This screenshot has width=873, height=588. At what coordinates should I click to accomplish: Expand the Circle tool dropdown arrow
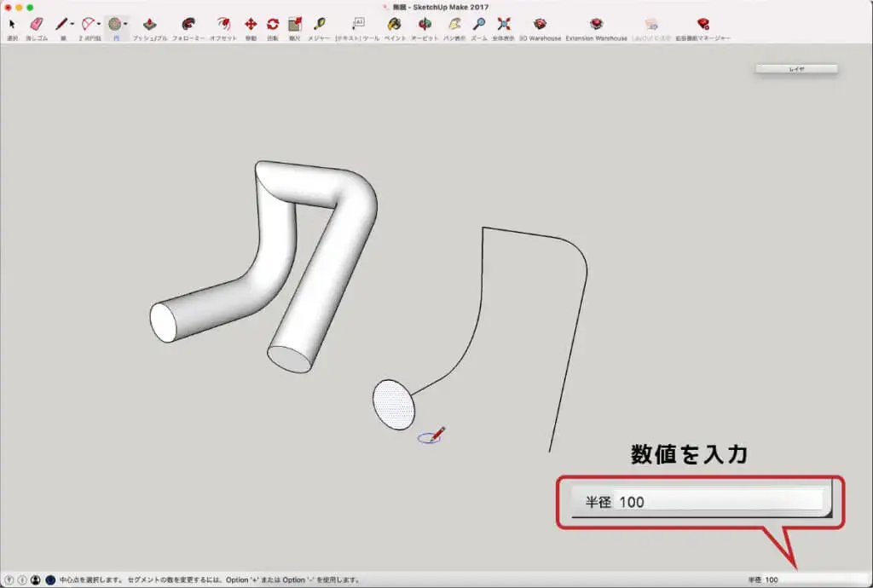[125, 25]
